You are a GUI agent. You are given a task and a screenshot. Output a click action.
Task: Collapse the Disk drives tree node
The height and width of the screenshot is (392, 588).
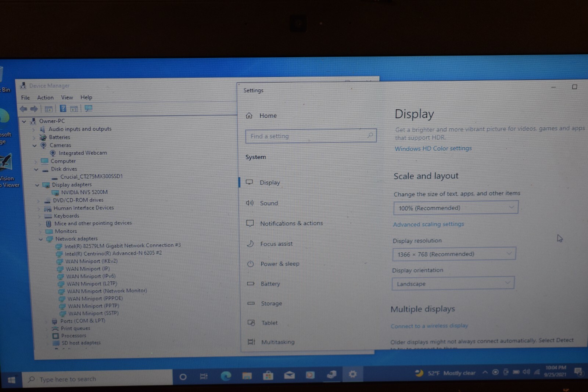coord(36,169)
